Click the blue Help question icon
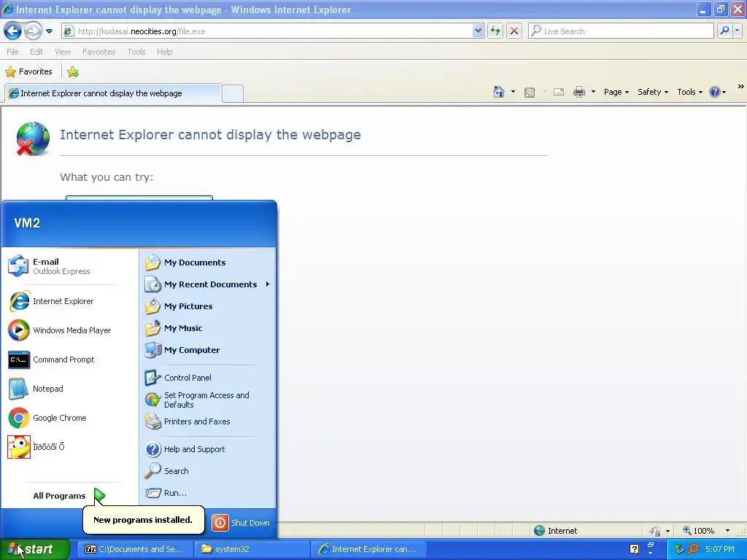This screenshot has width=747, height=560. point(715,92)
